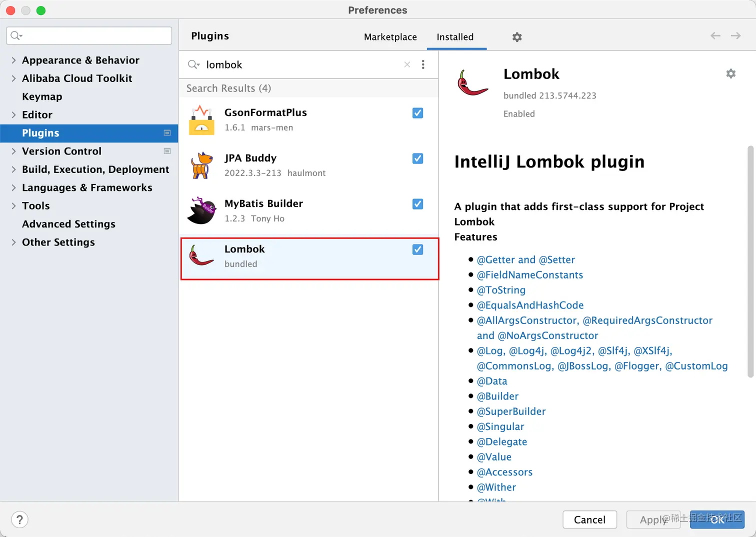Image resolution: width=756 pixels, height=537 pixels.
Task: Select the GsonFormatPlus plugin row
Action: tap(308, 120)
